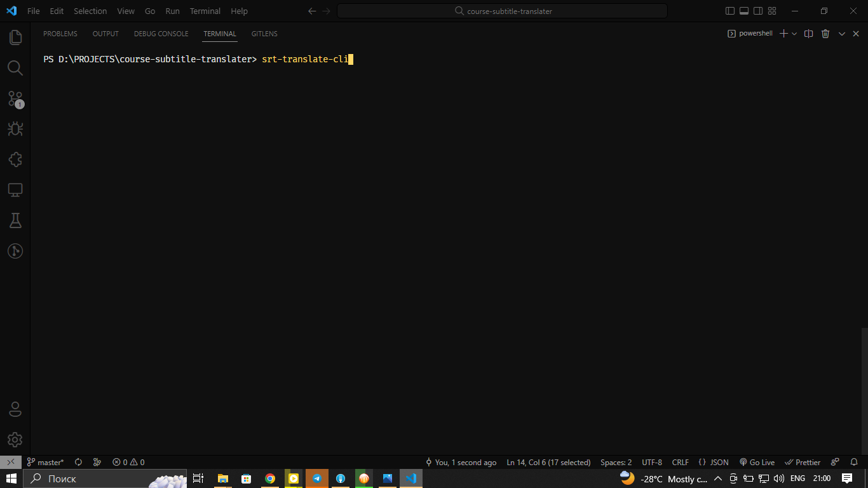Change indentation via Spaces: 2
Screen dimensions: 868x488
616,462
